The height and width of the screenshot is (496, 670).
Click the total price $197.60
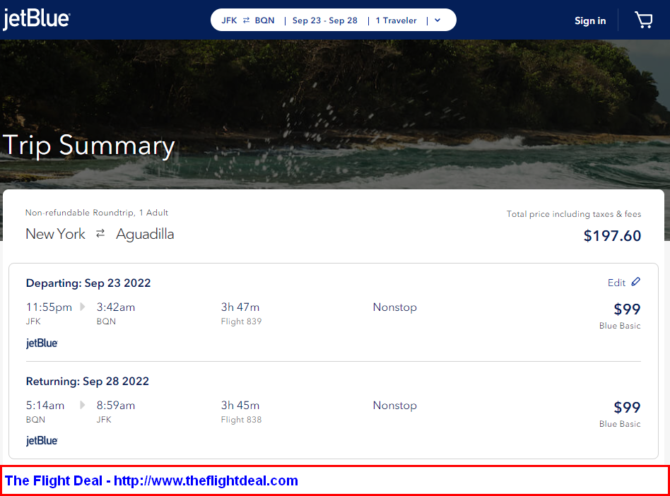pos(612,236)
